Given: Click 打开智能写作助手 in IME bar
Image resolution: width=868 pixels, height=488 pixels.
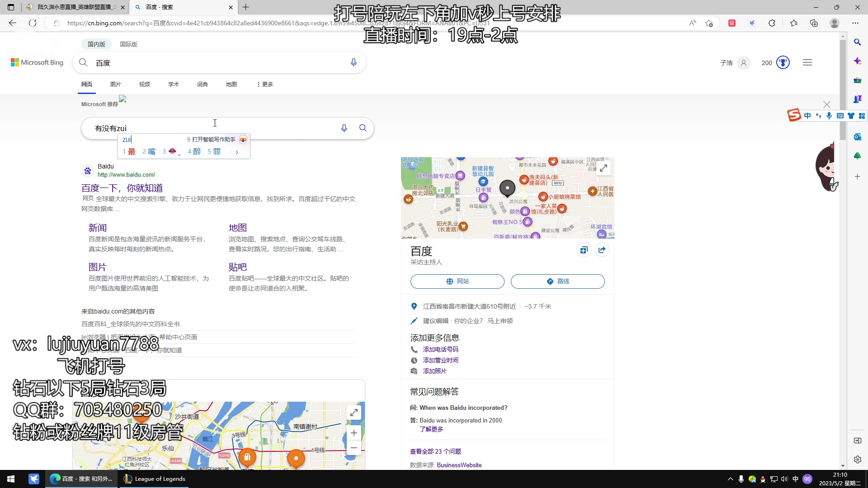Looking at the screenshot, I should (213, 140).
